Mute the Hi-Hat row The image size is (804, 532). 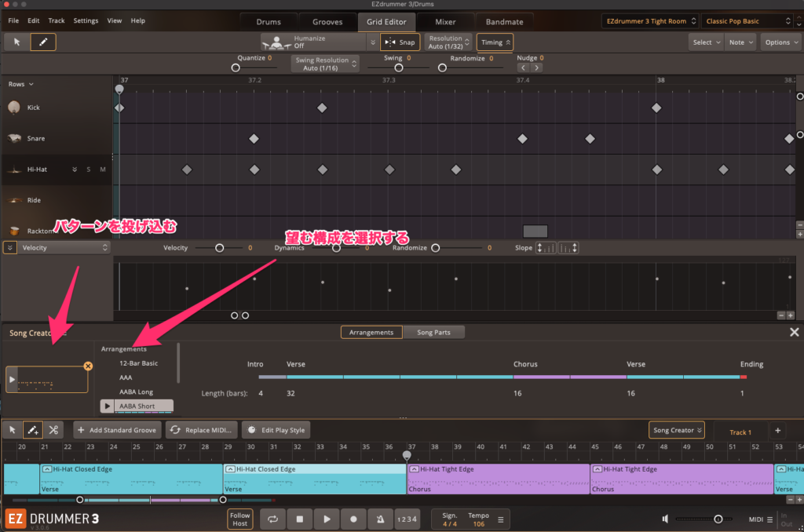tap(102, 169)
